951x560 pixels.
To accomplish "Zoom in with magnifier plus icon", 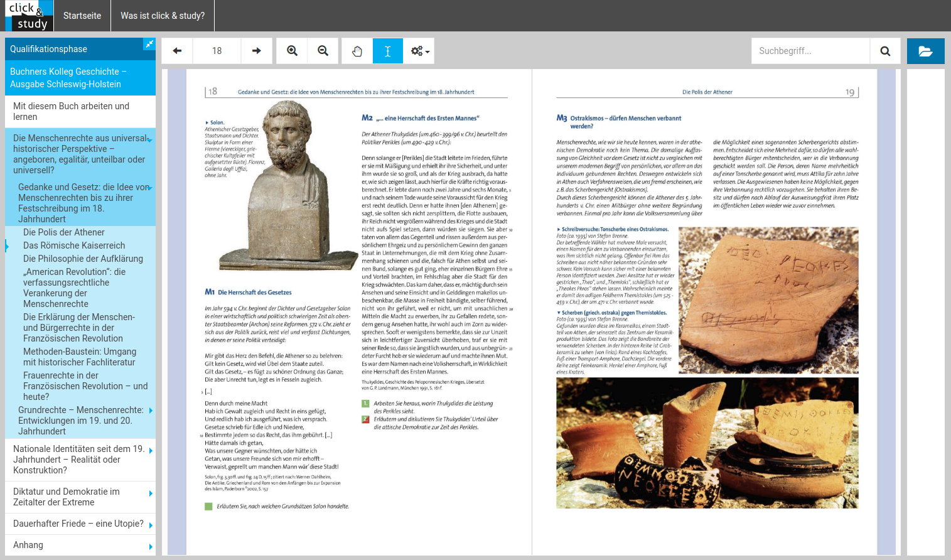I will tap(293, 51).
